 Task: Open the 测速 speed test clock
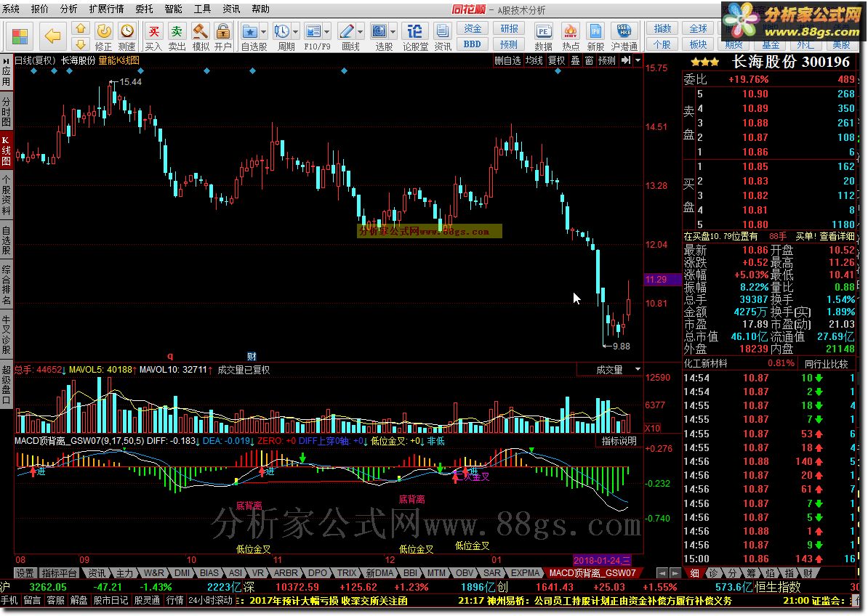[x=126, y=36]
